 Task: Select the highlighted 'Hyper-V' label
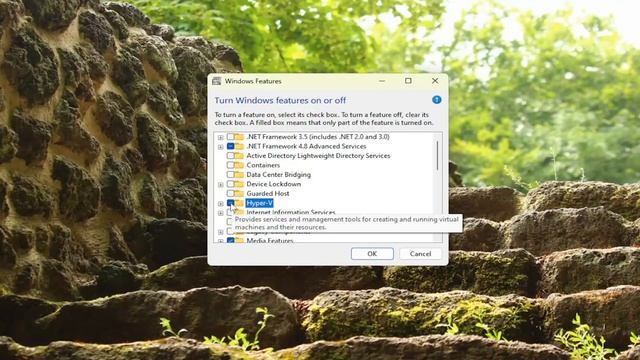point(259,203)
